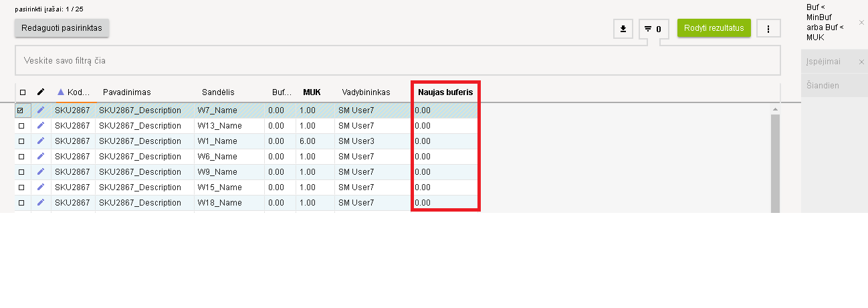Click pencil icon in the column header
The image size is (868, 308).
pos(40,92)
